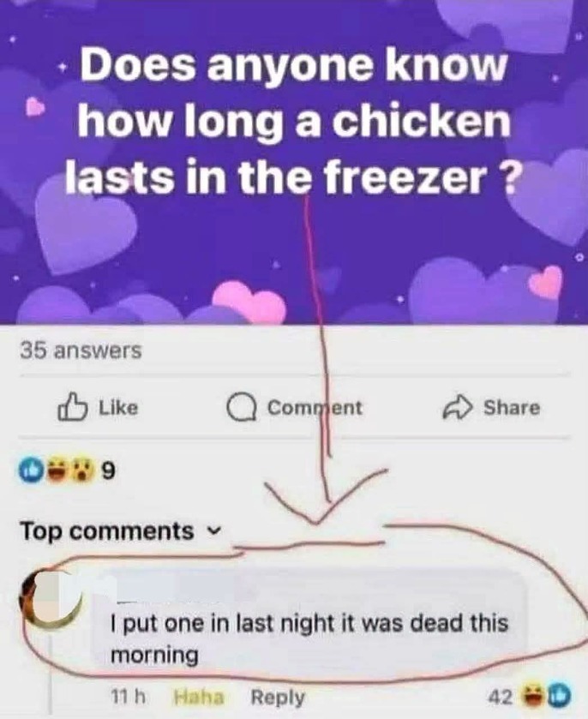Click the haha emoji next to 42
The height and width of the screenshot is (719, 588).
pos(533,696)
